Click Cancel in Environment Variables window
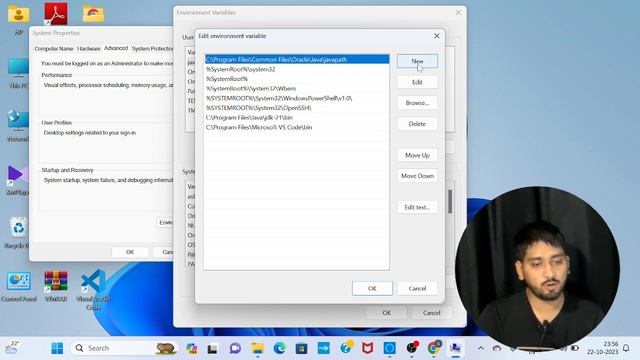The width and height of the screenshot is (640, 360). (431, 313)
